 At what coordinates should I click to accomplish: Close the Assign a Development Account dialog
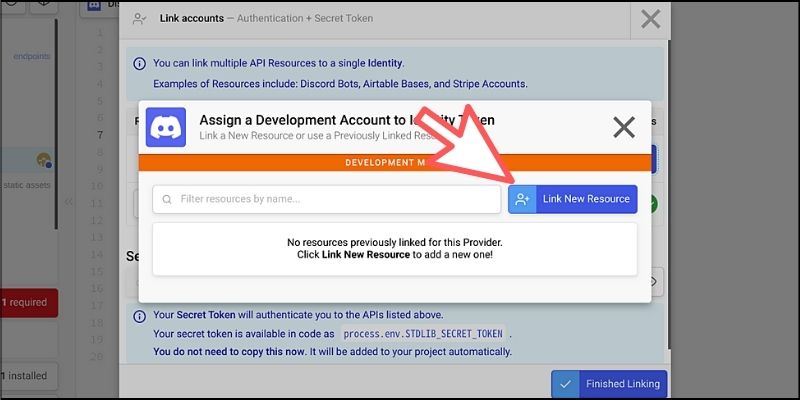pos(624,127)
